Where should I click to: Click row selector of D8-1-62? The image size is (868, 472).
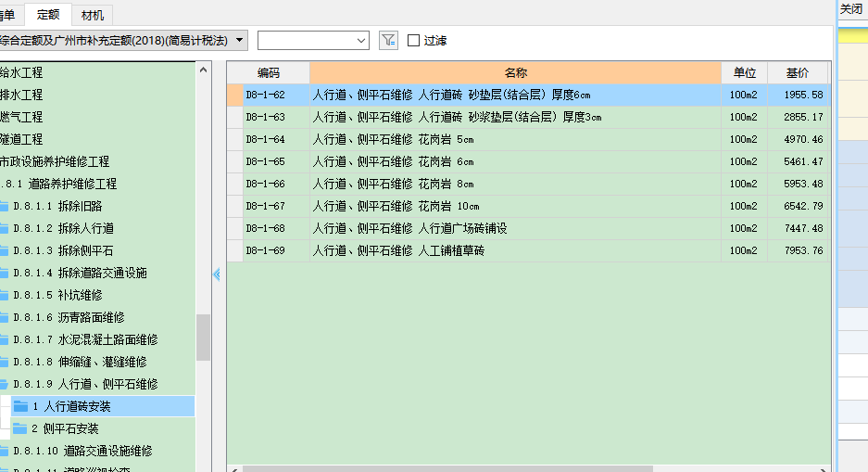pyautogui.click(x=235, y=95)
